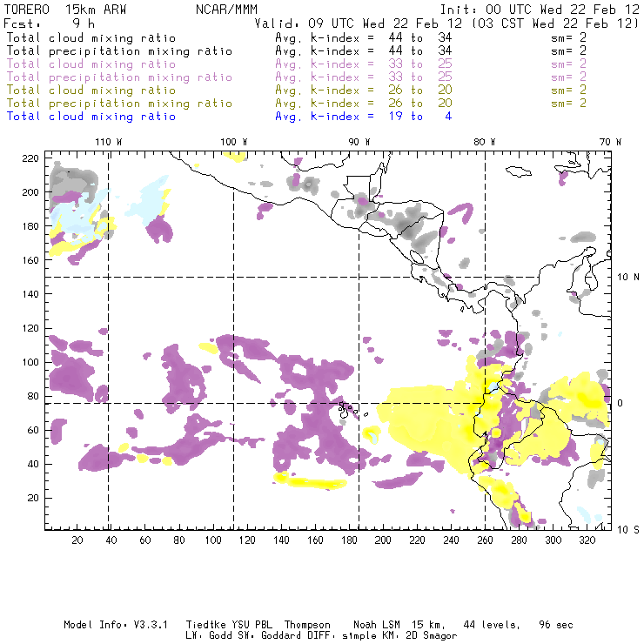
Task: Click the '100 W' longitude label
Action: coord(234,142)
